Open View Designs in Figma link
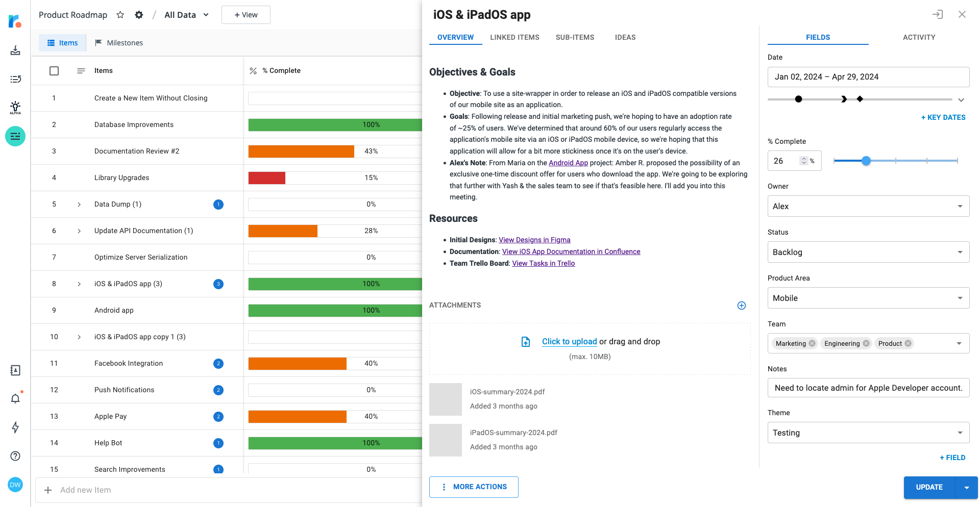The image size is (980, 507). click(534, 240)
